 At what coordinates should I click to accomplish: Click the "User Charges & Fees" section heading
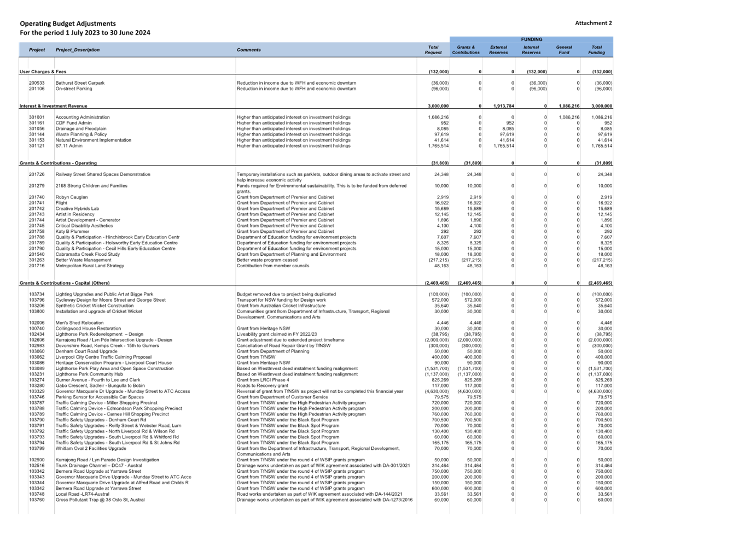point(43,72)
